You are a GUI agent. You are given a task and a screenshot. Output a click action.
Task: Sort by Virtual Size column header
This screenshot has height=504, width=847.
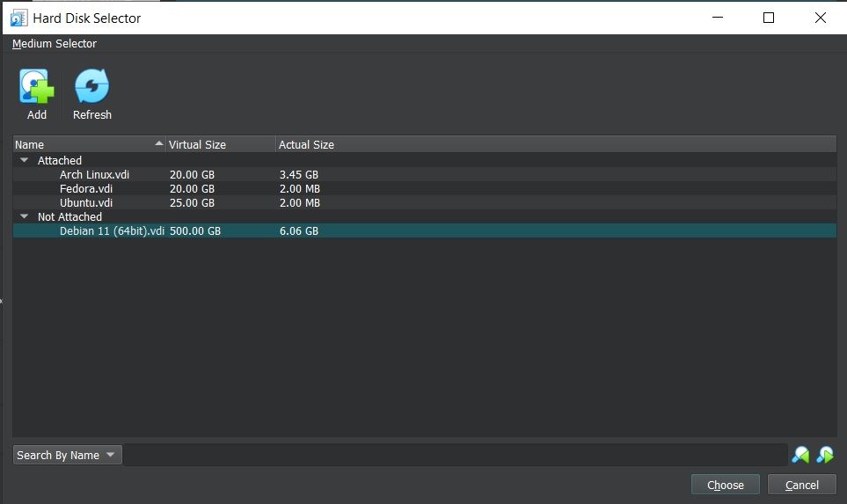(x=220, y=144)
